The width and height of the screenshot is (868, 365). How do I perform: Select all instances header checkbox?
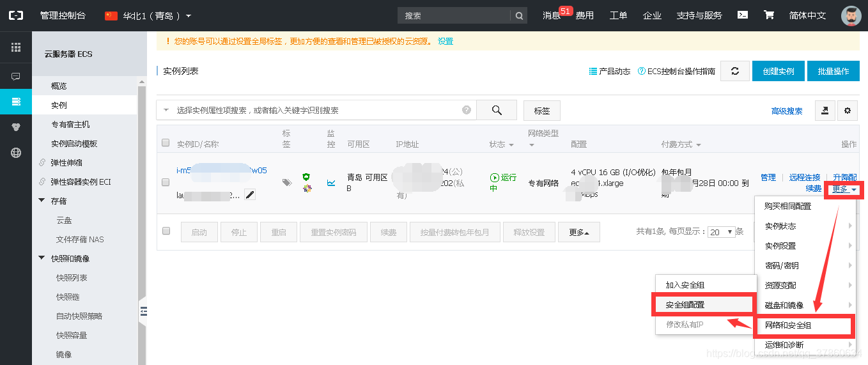pos(166,143)
